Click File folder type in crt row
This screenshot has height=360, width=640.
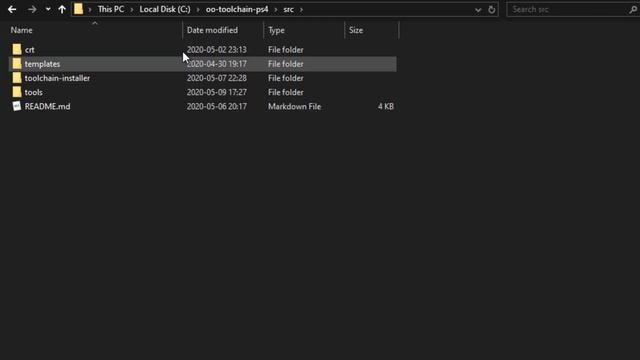click(x=286, y=50)
